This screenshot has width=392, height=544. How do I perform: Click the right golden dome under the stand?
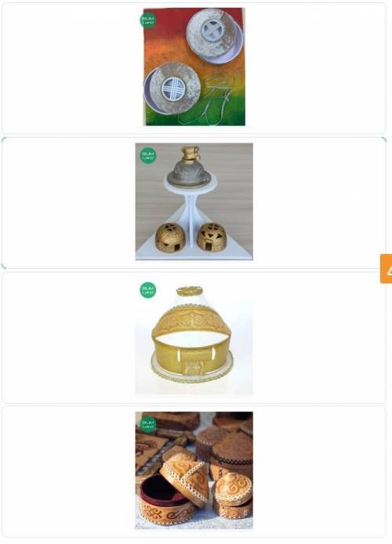(212, 237)
